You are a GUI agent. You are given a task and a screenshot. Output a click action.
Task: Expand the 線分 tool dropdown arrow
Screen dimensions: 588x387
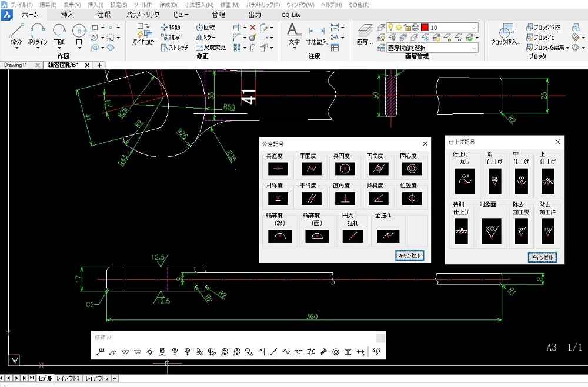click(x=16, y=48)
